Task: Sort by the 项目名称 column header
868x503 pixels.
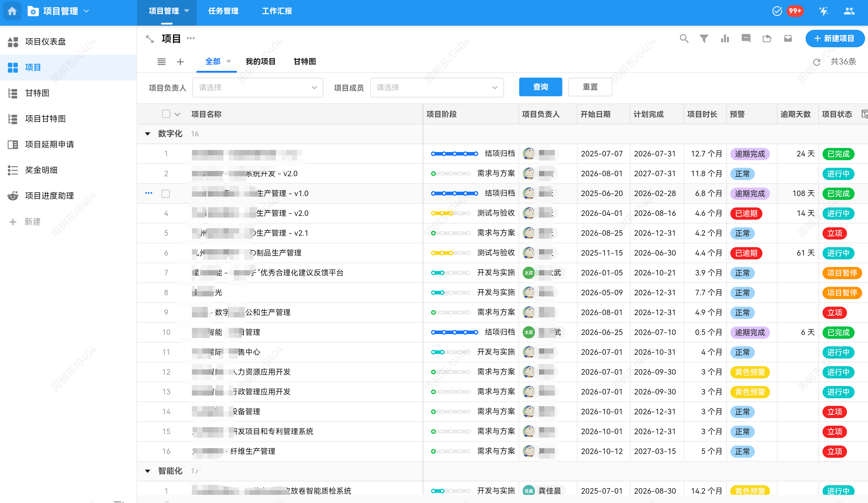Action: [x=206, y=114]
